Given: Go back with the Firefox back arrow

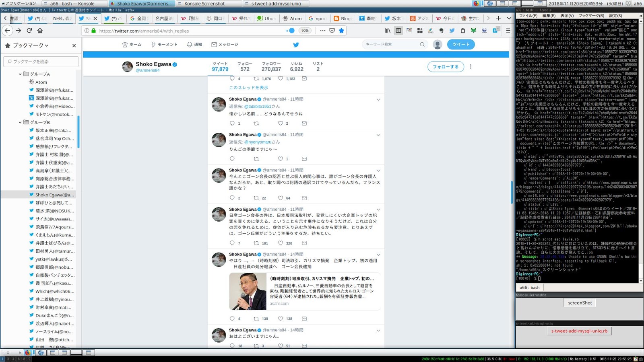Looking at the screenshot, I should 8,31.
